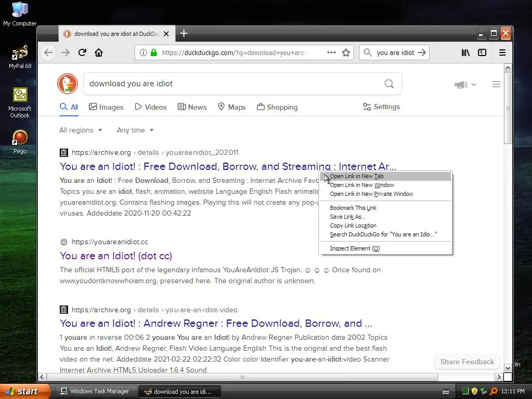Switch to Maps results tab
This screenshot has width=532, height=399.
tap(232, 107)
